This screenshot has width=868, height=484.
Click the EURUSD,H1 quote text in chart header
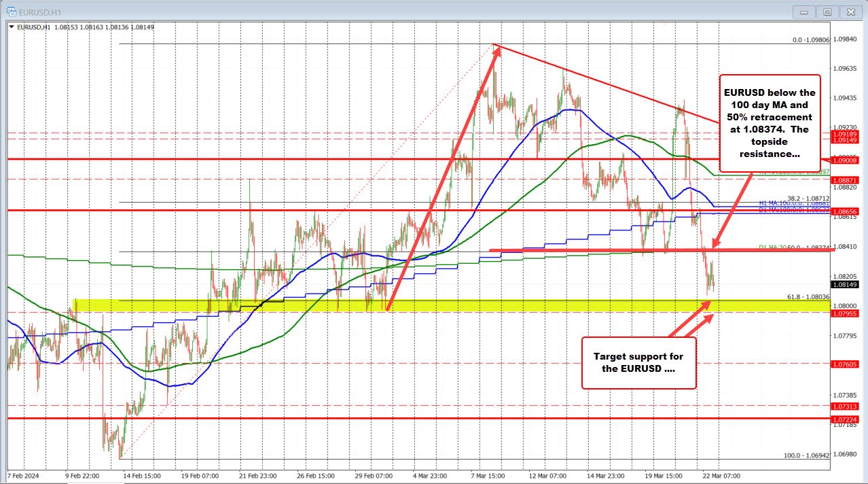coord(85,27)
